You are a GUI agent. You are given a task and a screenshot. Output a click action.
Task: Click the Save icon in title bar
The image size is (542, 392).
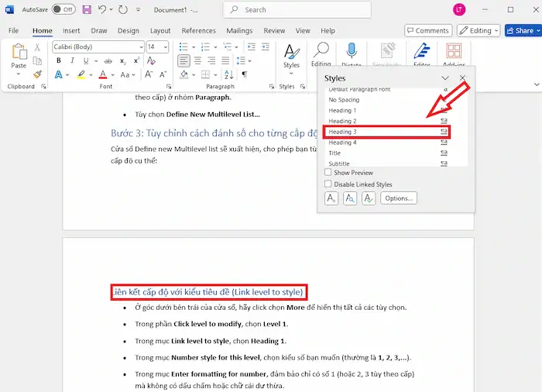click(x=86, y=10)
